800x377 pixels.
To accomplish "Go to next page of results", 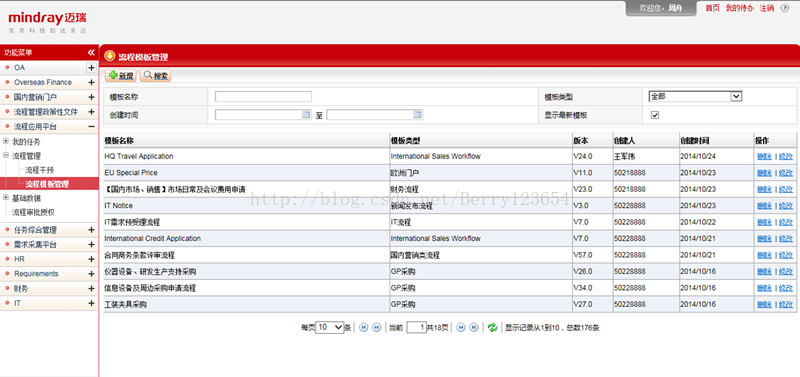I will click(x=461, y=328).
